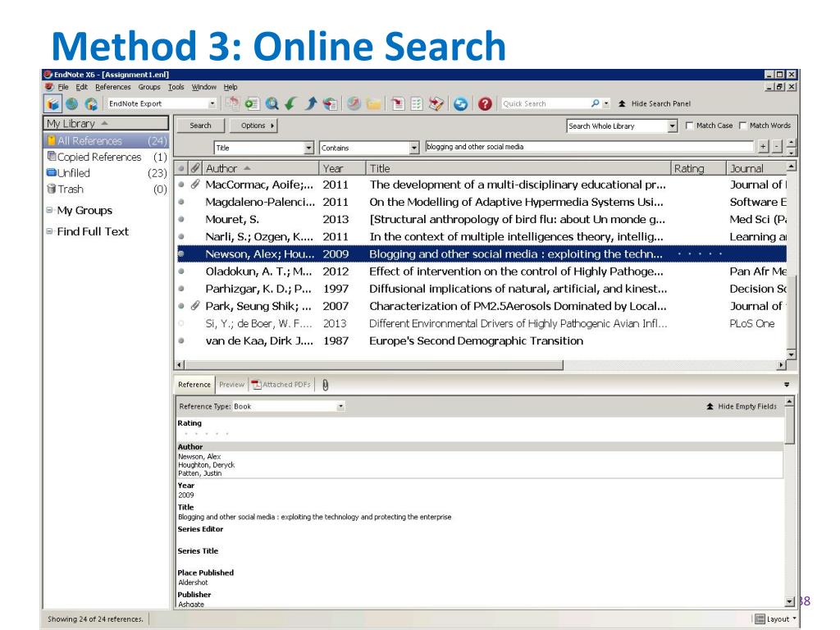Launch the Sync Library icon
Viewport: 840px width, 630px height.
tap(461, 103)
